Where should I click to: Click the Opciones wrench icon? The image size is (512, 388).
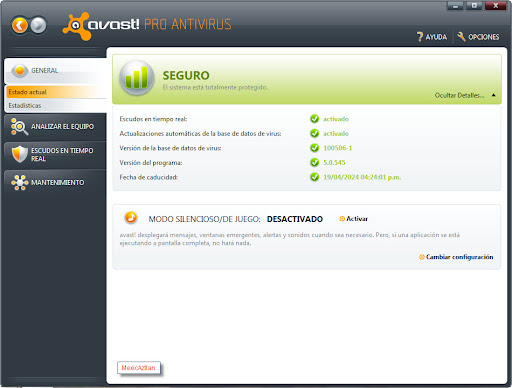click(x=461, y=37)
